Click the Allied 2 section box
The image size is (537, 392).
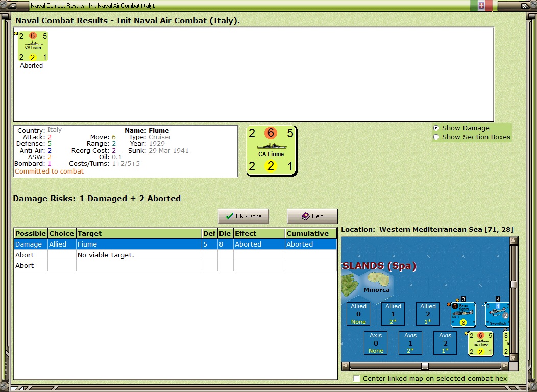click(428, 313)
